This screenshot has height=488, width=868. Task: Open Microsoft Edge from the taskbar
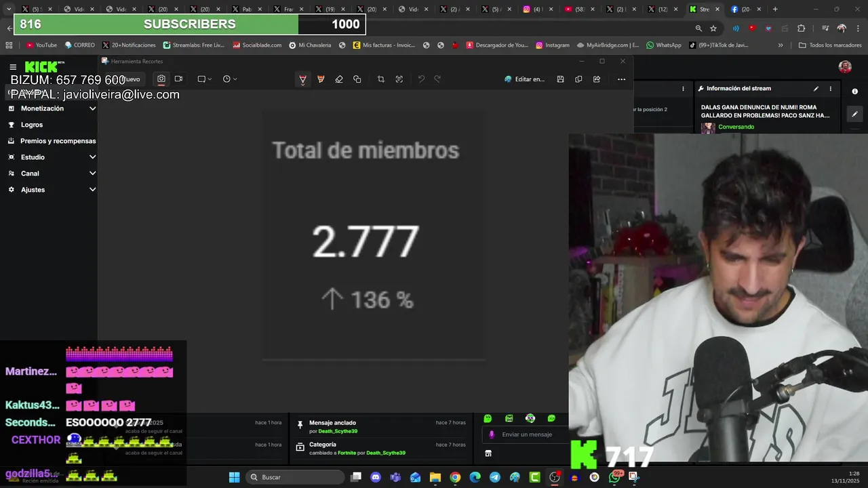[475, 477]
